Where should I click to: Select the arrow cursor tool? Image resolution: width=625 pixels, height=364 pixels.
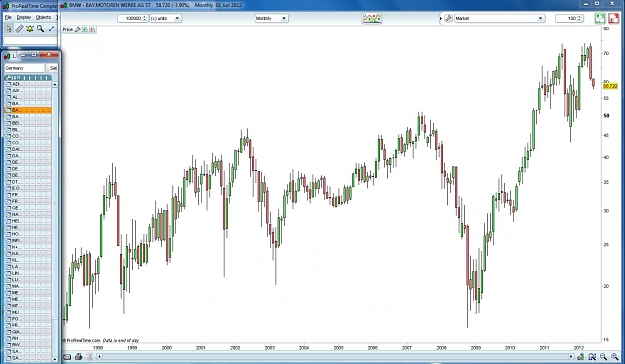9,29
